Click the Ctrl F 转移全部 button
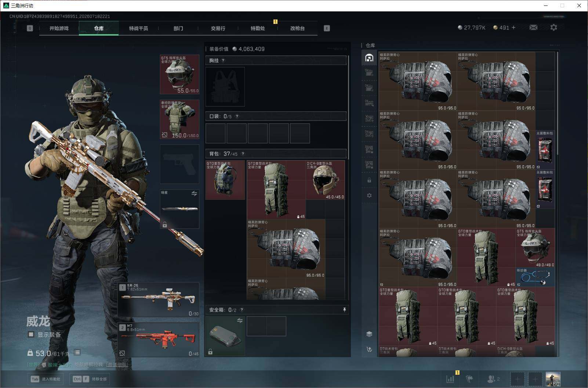588x388 pixels. (x=90, y=379)
